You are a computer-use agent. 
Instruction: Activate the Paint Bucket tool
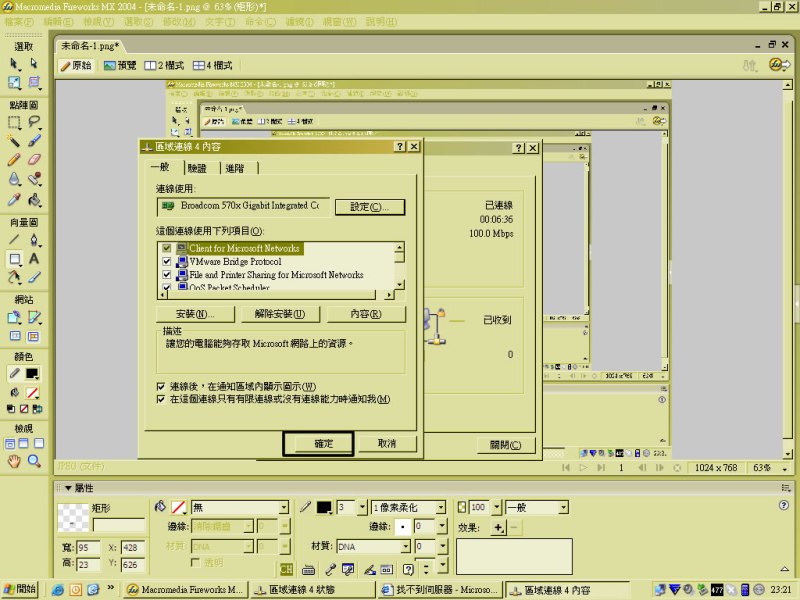point(34,199)
